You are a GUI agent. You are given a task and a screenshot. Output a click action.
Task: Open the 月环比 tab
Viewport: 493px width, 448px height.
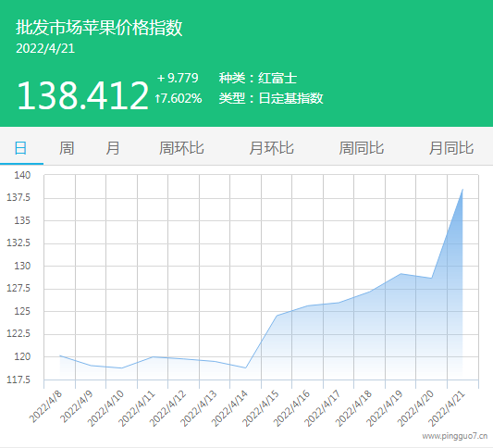click(x=272, y=148)
